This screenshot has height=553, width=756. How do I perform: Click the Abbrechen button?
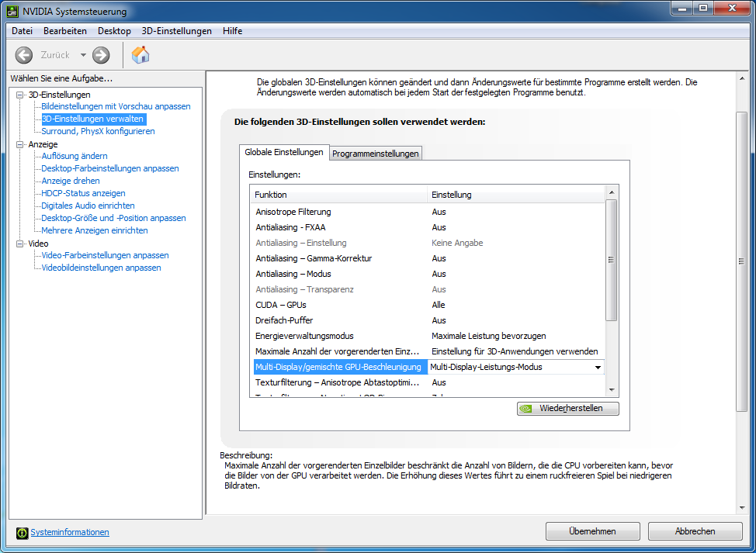tap(695, 531)
